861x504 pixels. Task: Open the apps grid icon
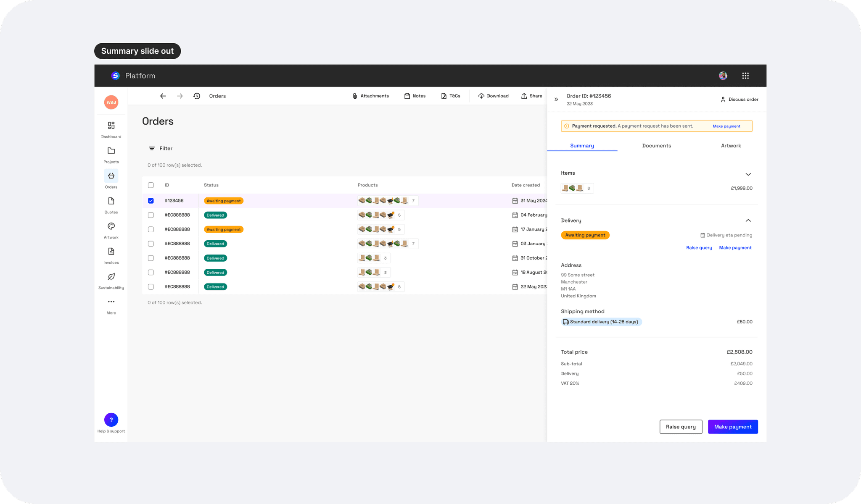point(745,76)
